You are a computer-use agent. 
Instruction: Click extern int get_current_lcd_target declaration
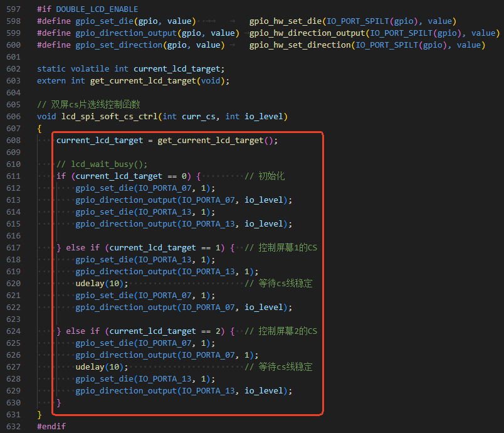[134, 81]
